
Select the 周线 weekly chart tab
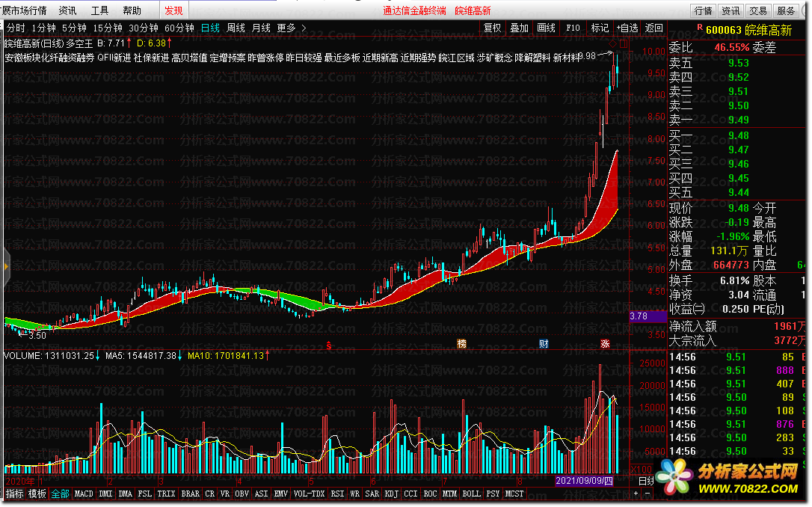[236, 28]
